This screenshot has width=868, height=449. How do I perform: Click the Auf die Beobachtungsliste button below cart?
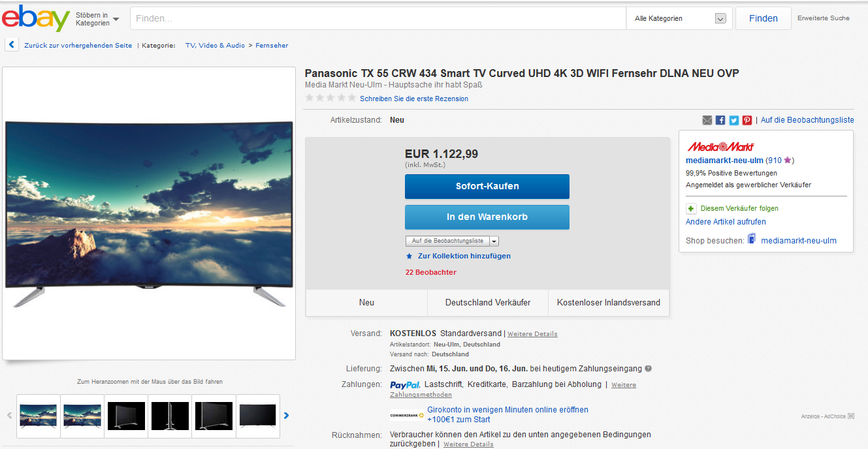coord(447,241)
